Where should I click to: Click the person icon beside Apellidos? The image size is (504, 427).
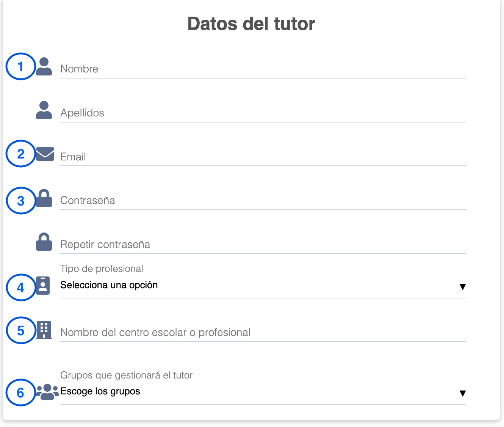[x=44, y=110]
